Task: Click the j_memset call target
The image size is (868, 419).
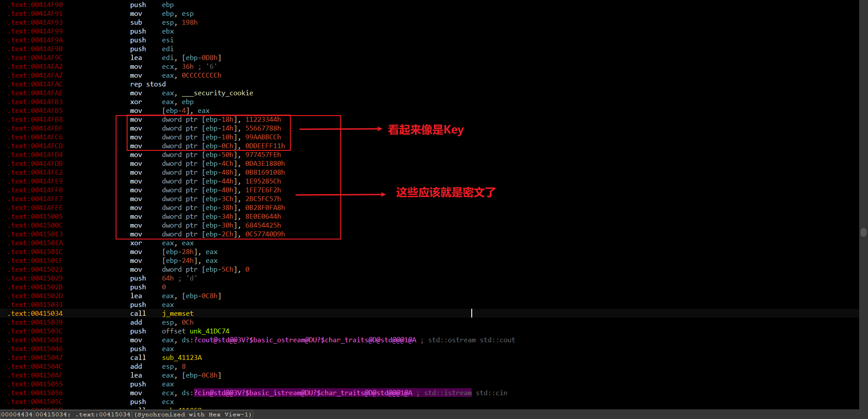Action: (x=177, y=314)
